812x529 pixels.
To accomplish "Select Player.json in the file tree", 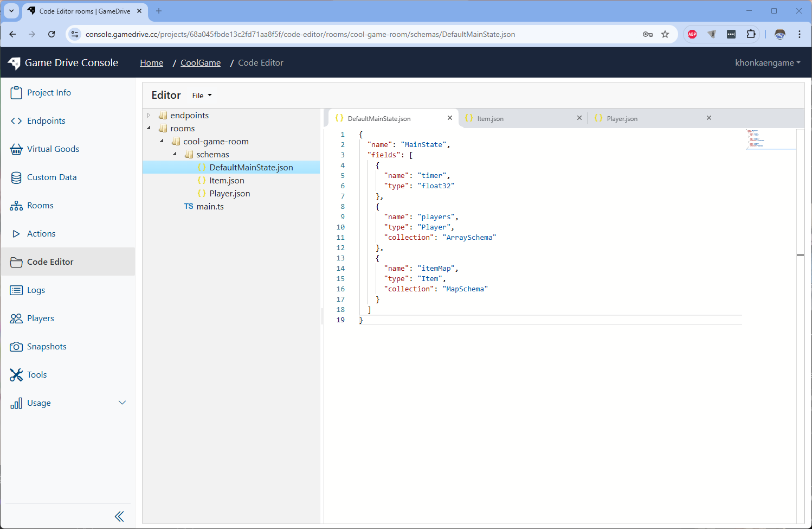I will (x=229, y=193).
